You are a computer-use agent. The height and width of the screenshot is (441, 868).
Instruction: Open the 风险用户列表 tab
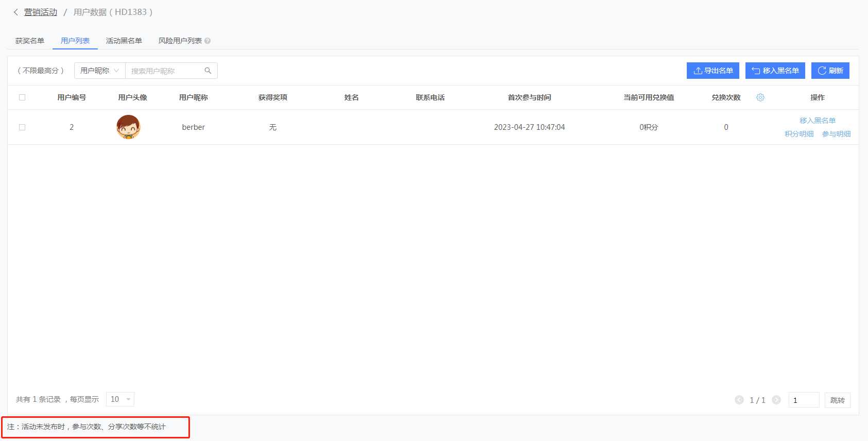[180, 41]
